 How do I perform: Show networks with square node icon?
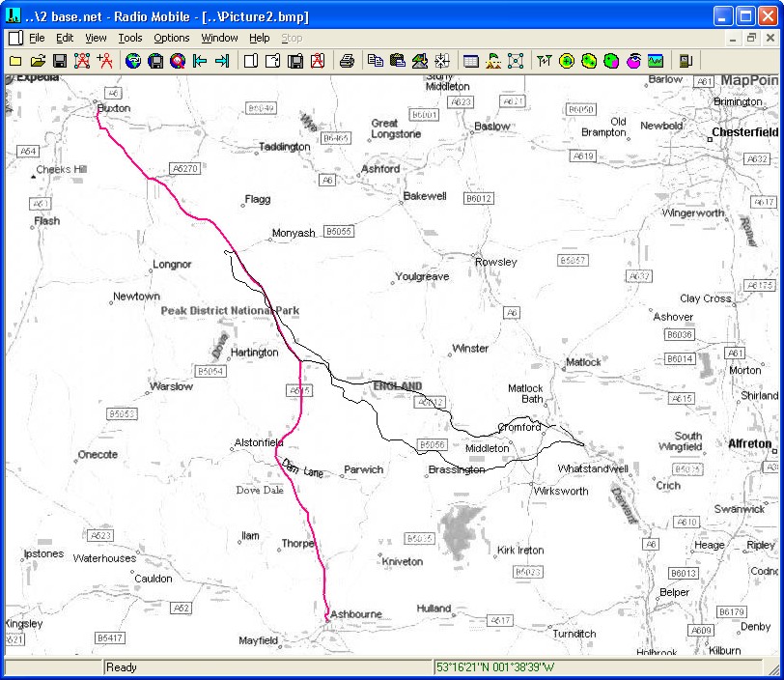click(x=516, y=61)
